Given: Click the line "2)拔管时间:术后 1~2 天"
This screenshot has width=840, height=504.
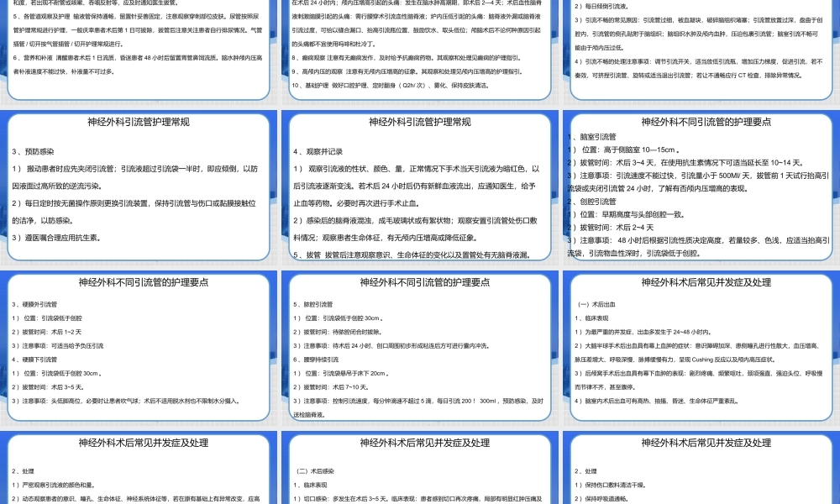Looking at the screenshot, I should click(46, 332).
